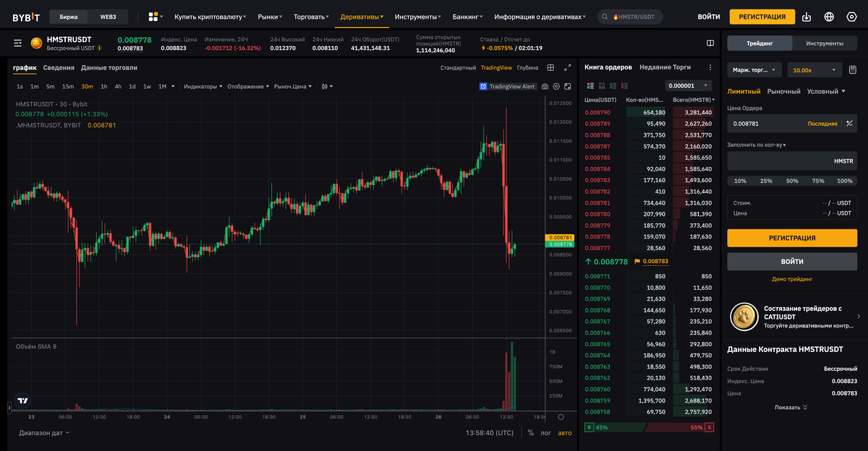This screenshot has width=868, height=451.
Task: Open order book three-dots menu
Action: tap(710, 67)
